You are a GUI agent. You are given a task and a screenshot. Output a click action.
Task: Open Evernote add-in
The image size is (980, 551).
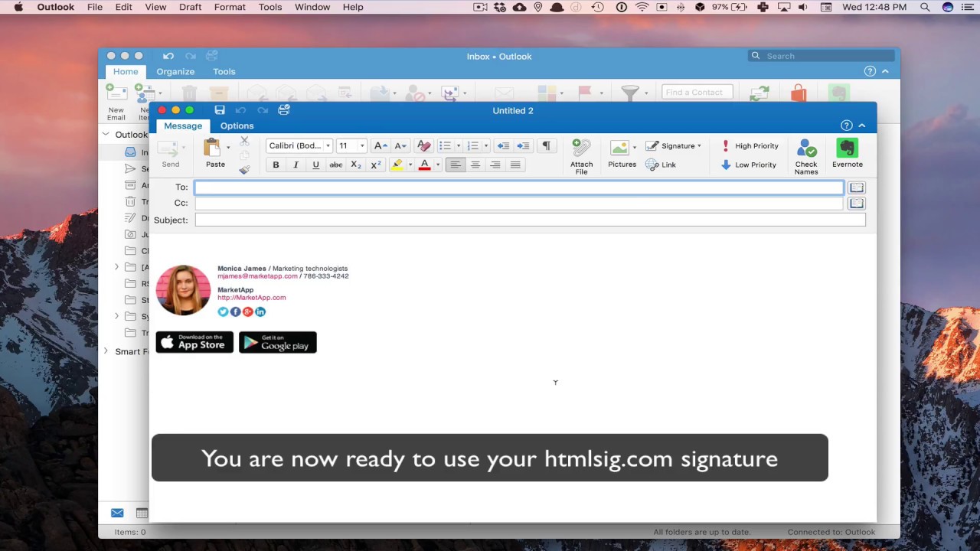click(x=847, y=153)
